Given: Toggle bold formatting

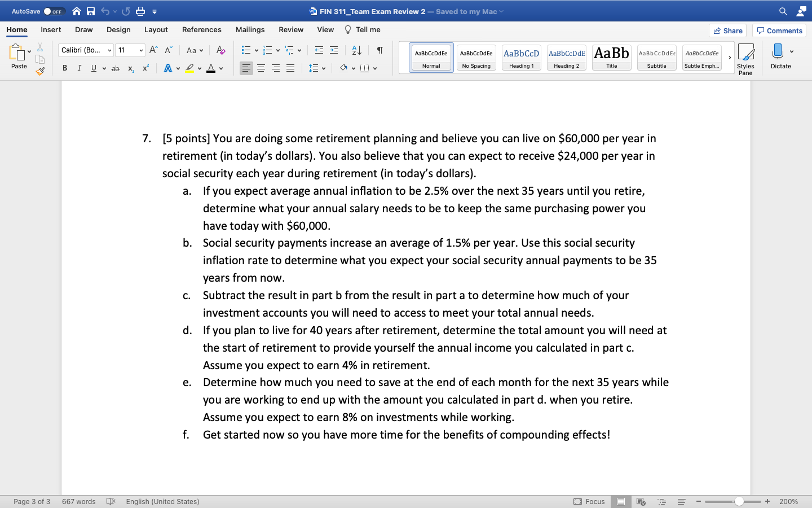Looking at the screenshot, I should click(x=65, y=68).
